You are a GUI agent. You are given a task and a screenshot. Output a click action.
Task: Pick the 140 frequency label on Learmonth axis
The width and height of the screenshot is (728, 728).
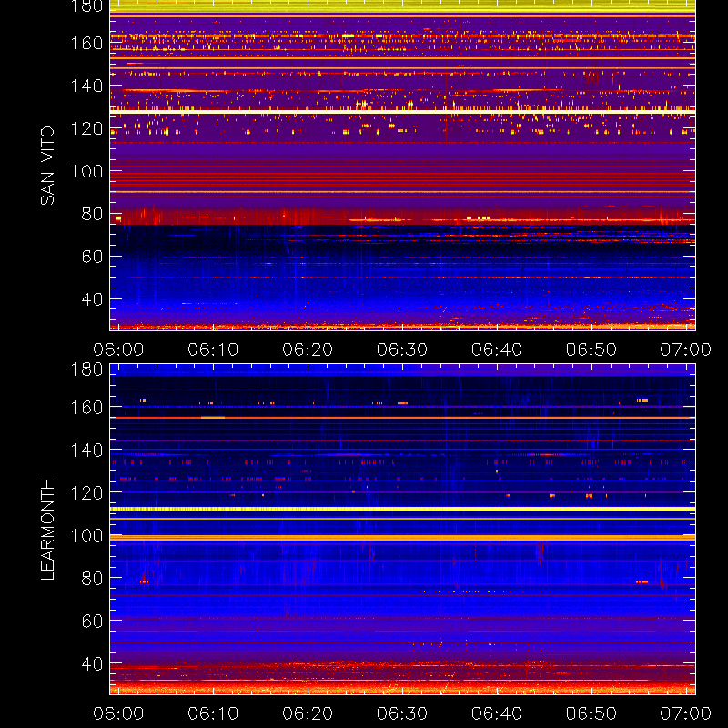pos(86,450)
